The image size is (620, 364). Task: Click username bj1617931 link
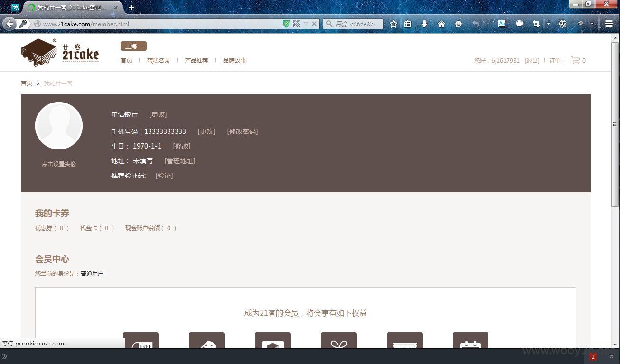point(506,60)
